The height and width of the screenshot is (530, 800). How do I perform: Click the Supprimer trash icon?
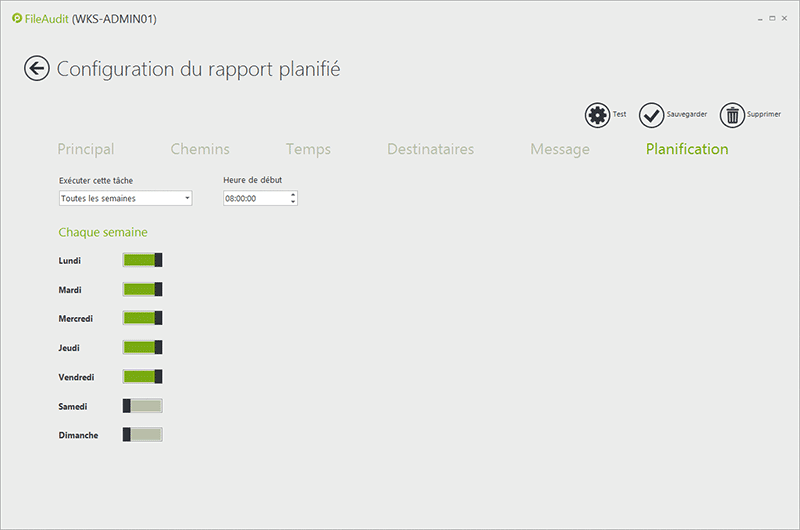pos(733,115)
